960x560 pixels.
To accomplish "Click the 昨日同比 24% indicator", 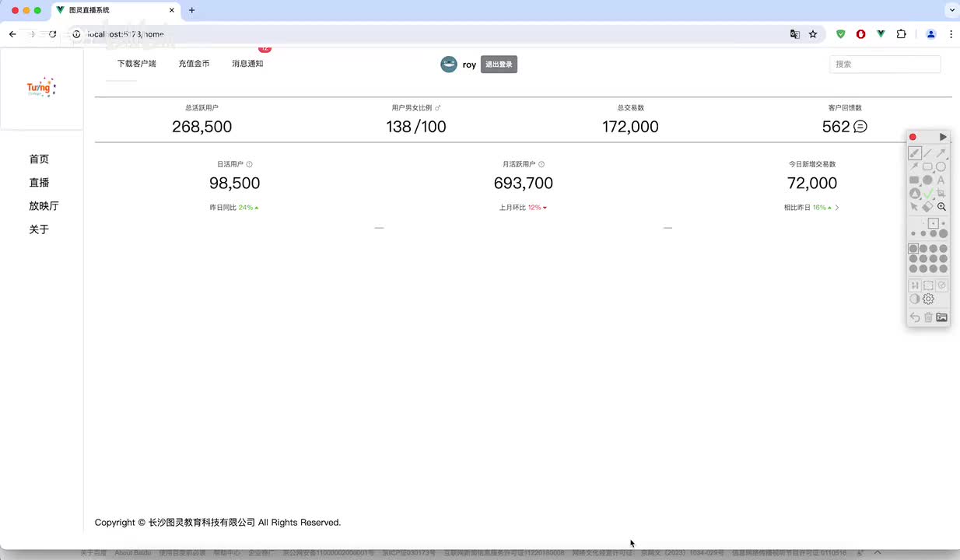I will [234, 208].
